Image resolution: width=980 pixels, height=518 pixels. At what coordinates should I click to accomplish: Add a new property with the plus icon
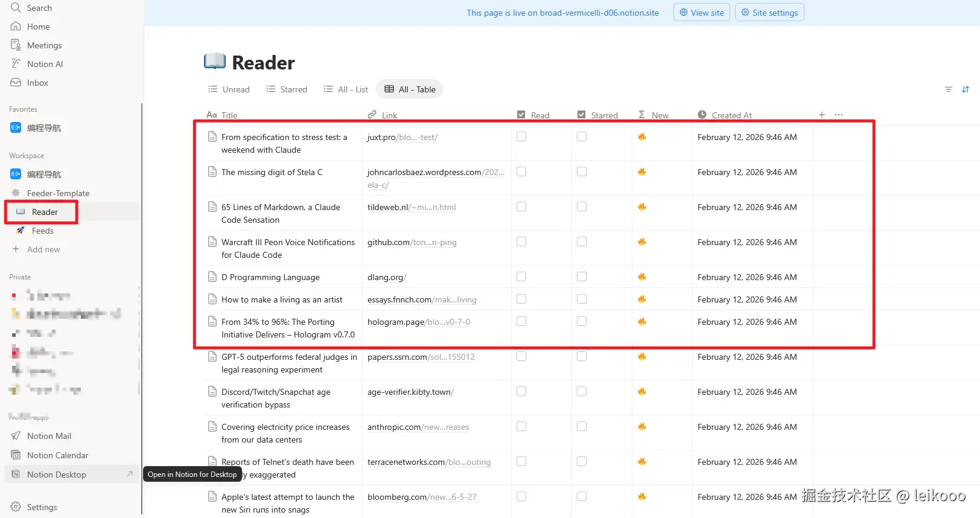point(822,115)
